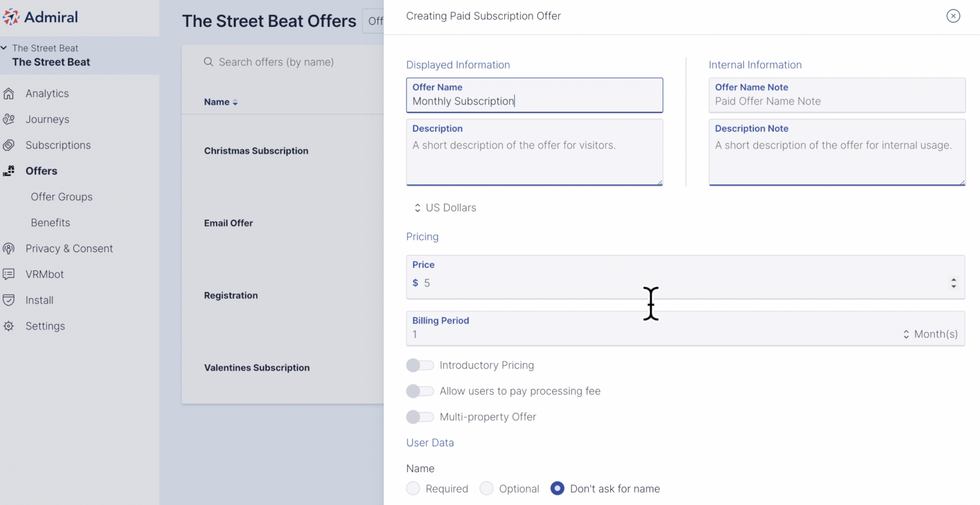Click the Price stepper arrows
980x505 pixels.
coord(953,283)
